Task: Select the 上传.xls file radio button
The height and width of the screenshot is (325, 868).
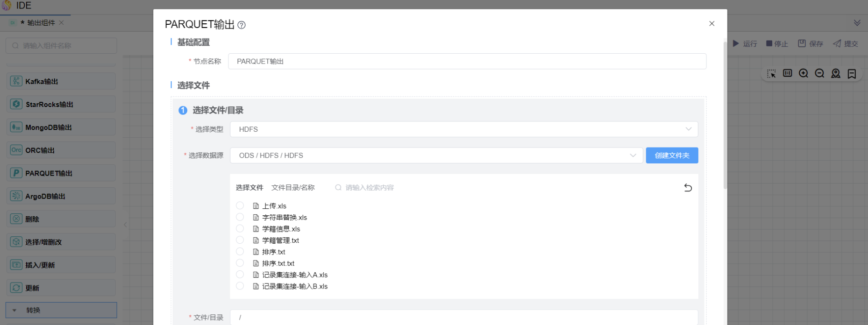Action: [240, 205]
